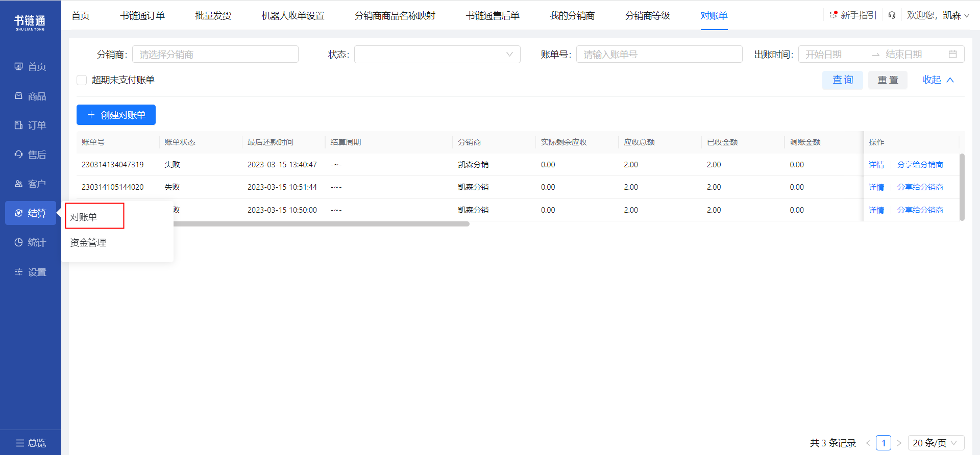This screenshot has width=980, height=455.
Task: Click bill number 230314105144020
Action: click(x=113, y=187)
